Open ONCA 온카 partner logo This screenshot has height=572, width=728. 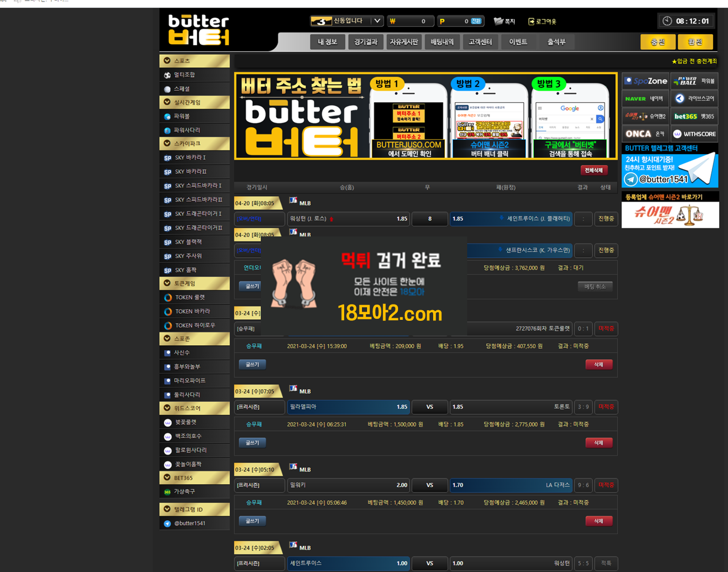click(646, 134)
